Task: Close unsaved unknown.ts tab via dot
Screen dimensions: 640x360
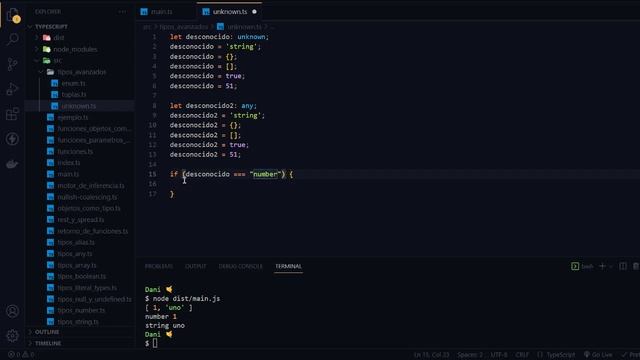Action: click(x=254, y=12)
